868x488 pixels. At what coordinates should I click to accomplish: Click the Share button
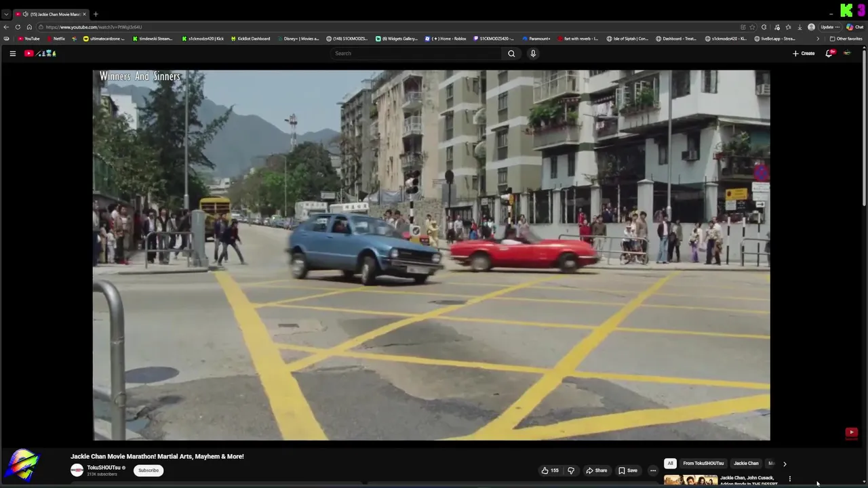(x=597, y=470)
